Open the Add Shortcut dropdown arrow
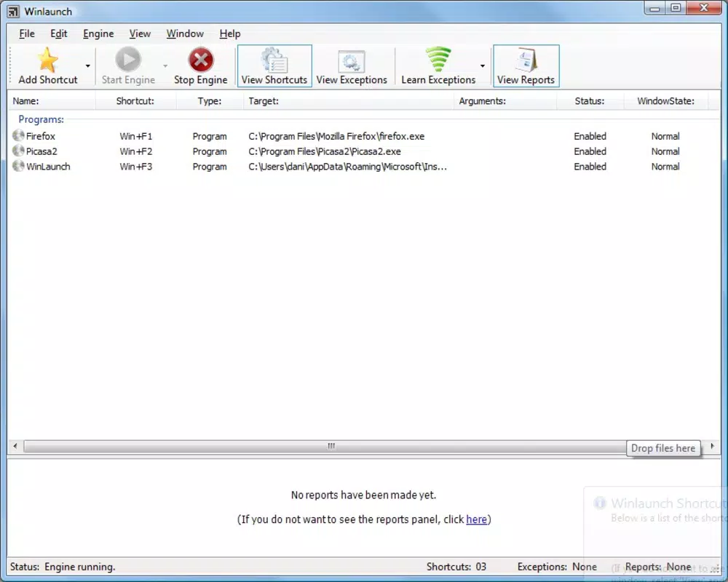The width and height of the screenshot is (728, 582). [88, 66]
